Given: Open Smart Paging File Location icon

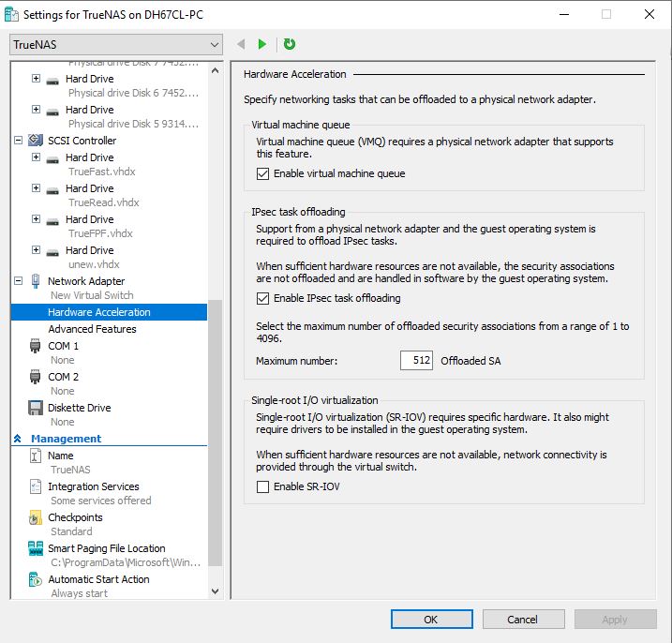Looking at the screenshot, I should coord(36,548).
